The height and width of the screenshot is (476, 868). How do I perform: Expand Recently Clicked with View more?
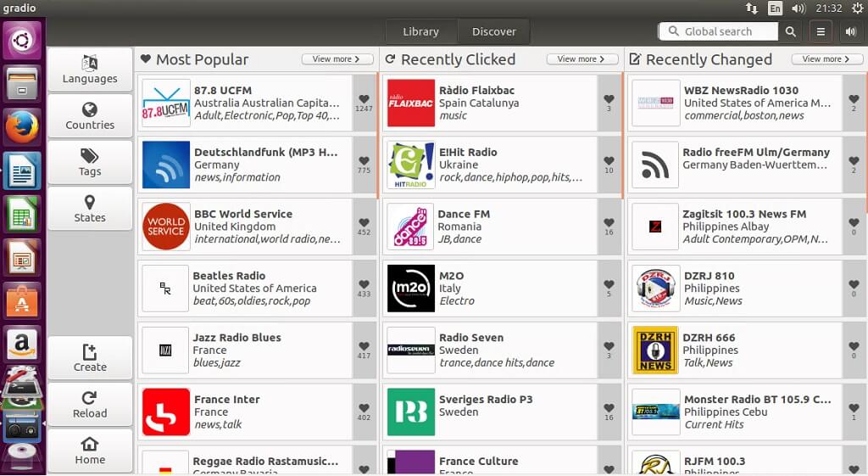click(x=581, y=59)
